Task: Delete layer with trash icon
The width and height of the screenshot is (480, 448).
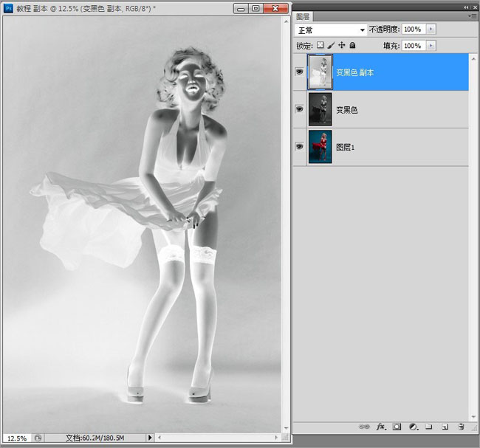Action: tap(461, 427)
